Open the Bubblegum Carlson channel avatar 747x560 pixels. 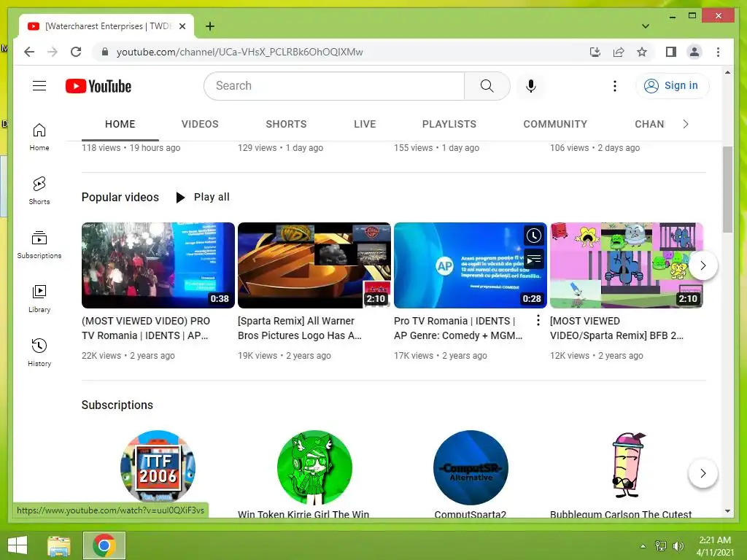click(x=627, y=466)
